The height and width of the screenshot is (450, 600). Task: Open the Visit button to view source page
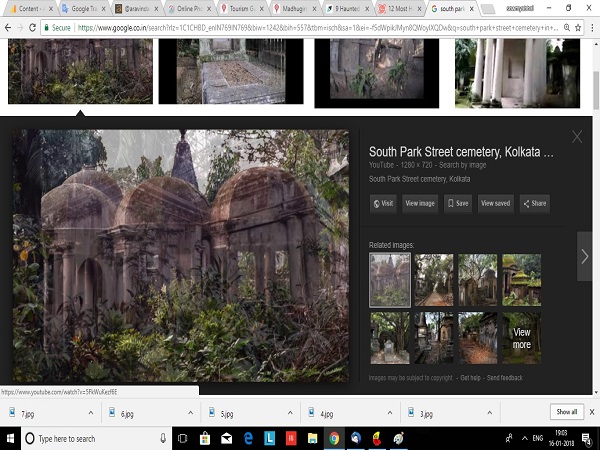(x=383, y=203)
